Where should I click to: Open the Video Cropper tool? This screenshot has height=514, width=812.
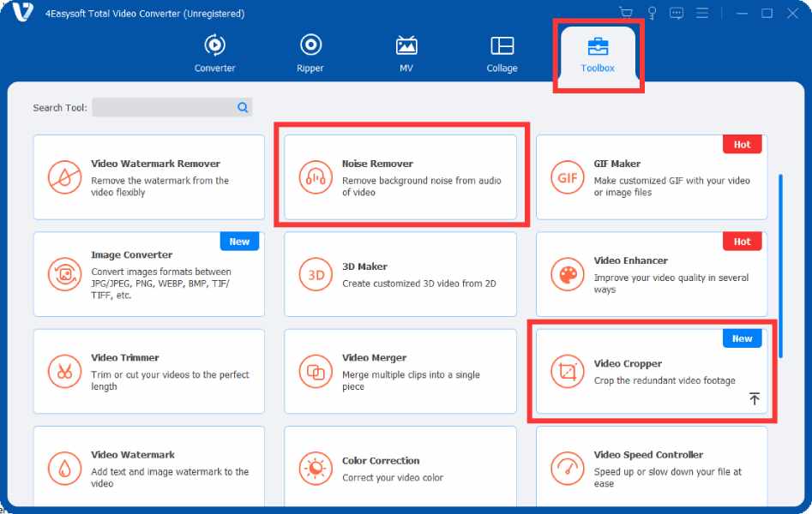coord(652,372)
